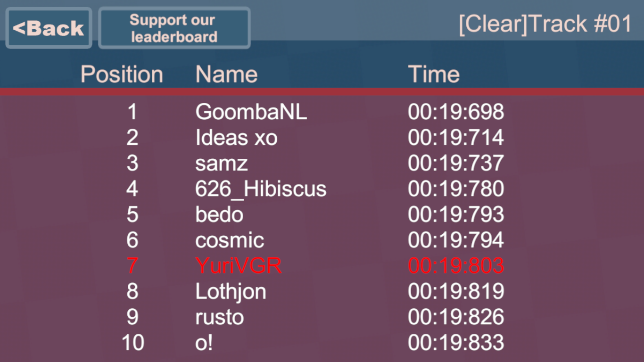Click highlighted red YuriVGR name
Image resolution: width=644 pixels, height=362 pixels.
pyautogui.click(x=239, y=266)
